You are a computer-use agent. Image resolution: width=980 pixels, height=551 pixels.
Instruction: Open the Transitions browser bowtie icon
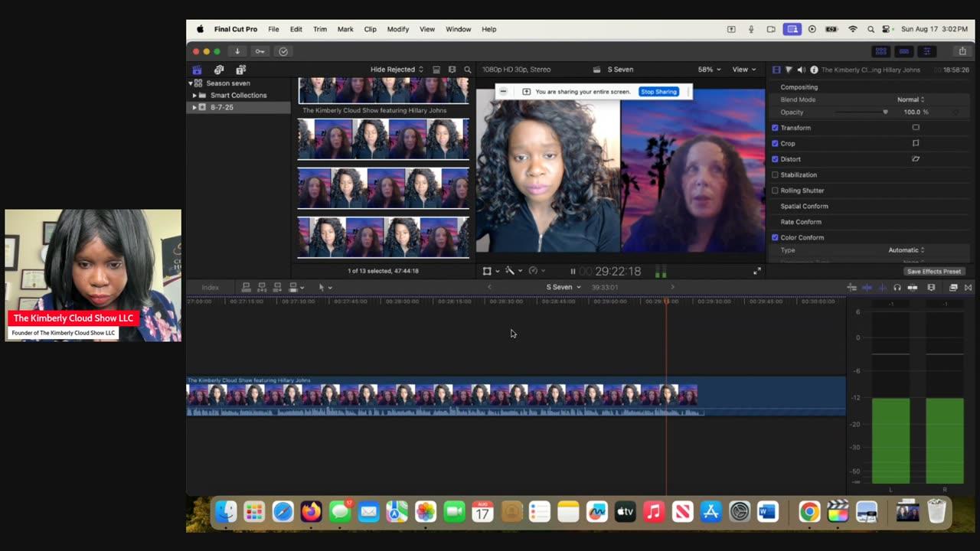[968, 287]
